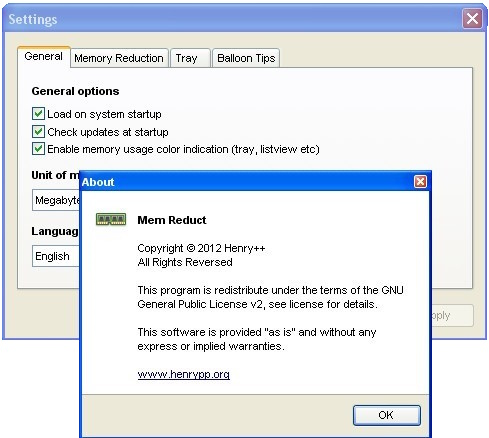Click the Mem Reduct title text

[x=172, y=220]
